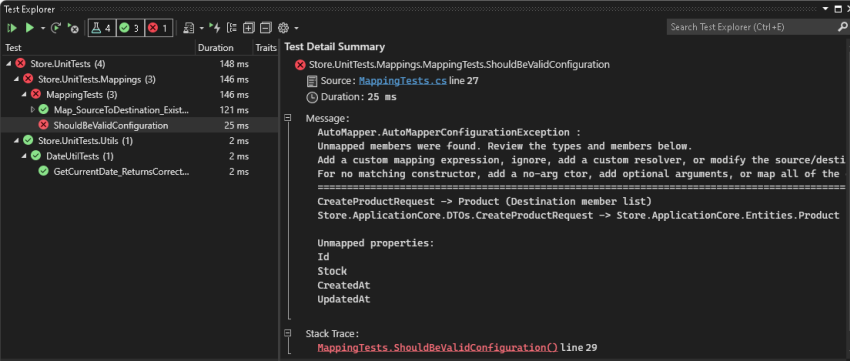Run all tests in view

pos(12,28)
